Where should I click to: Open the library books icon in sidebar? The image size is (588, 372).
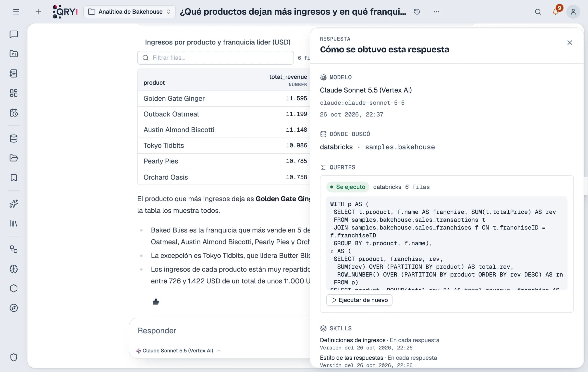[x=14, y=223]
